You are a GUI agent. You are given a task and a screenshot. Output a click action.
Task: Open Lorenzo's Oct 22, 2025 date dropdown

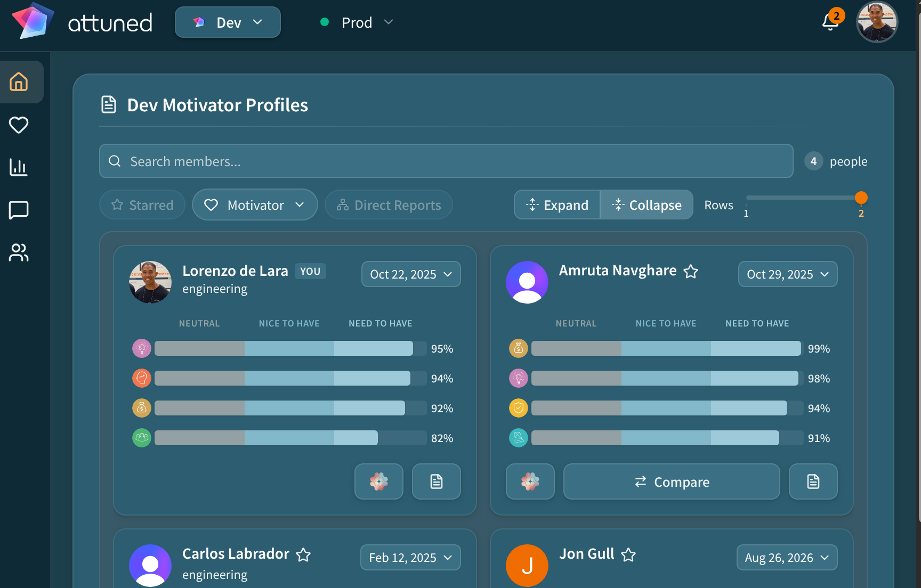pos(411,274)
